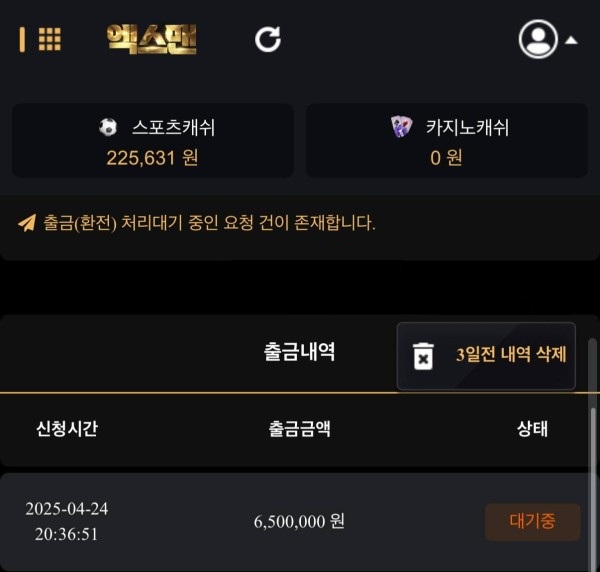
Task: Click the soccer ball sports icon
Action: tap(108, 127)
